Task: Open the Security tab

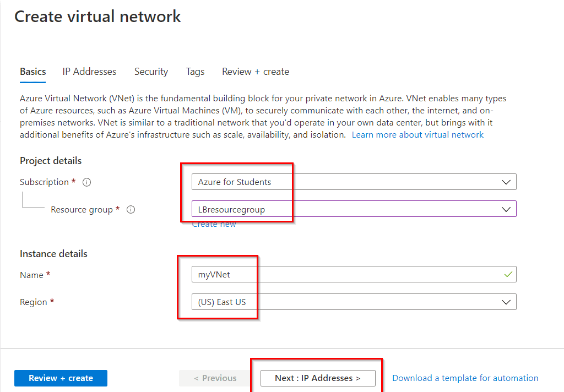Action: pyautogui.click(x=151, y=72)
